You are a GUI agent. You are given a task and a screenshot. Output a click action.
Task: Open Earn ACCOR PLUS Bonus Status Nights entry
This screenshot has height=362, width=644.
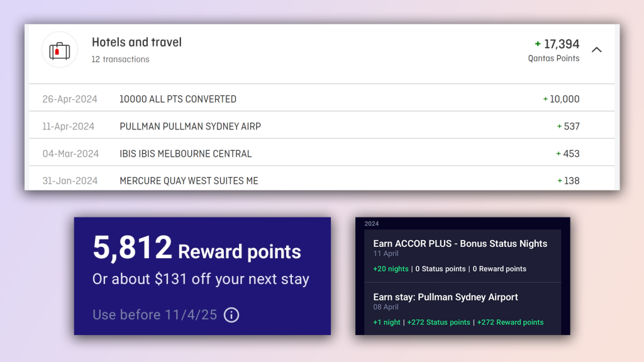462,256
